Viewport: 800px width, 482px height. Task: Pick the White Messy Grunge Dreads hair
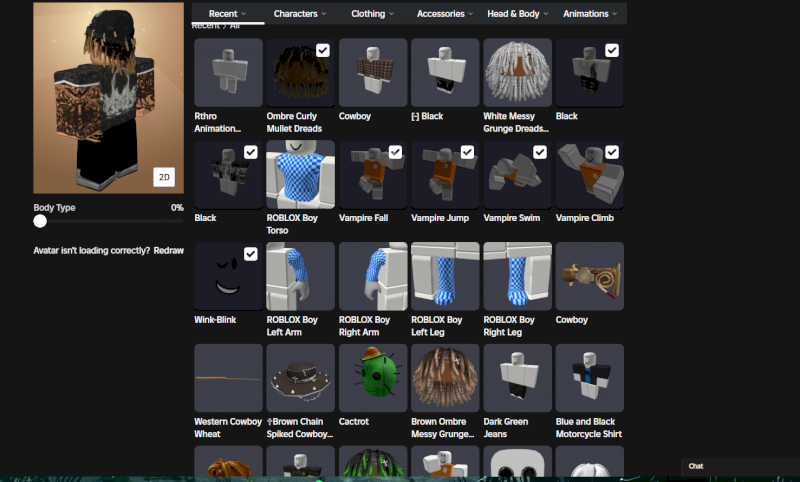click(517, 72)
